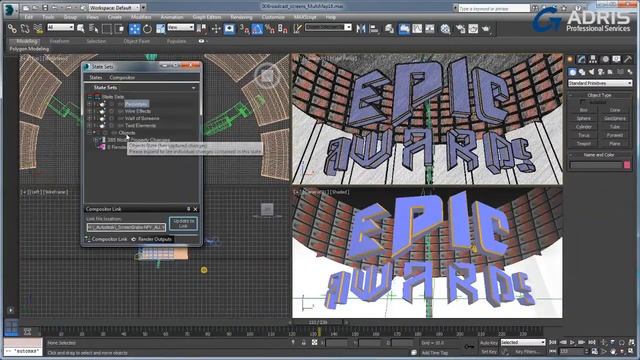Select the Cameras category icon

pos(601,72)
